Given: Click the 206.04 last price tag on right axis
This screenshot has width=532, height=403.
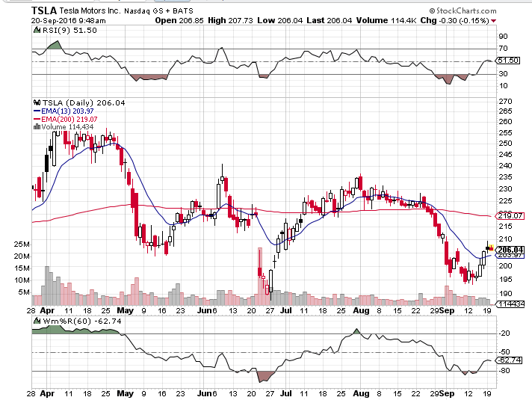Looking at the screenshot, I should tap(510, 250).
